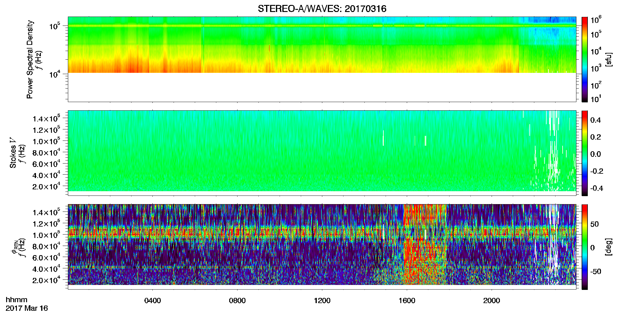Select the Stokes V color bar
The height and width of the screenshot is (332, 644).
(x=585, y=153)
